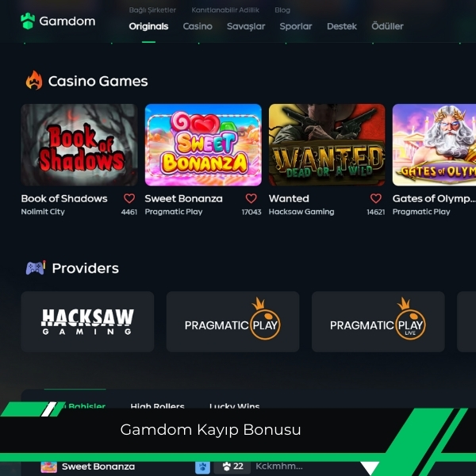The image size is (476, 476).
Task: Click the gamepad icon beside Providers
Action: click(x=36, y=268)
